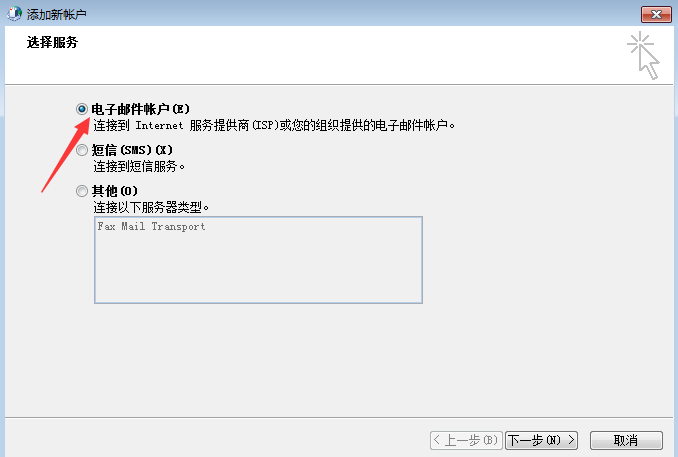
Task: Click the 选择服务 header text
Action: (52, 42)
